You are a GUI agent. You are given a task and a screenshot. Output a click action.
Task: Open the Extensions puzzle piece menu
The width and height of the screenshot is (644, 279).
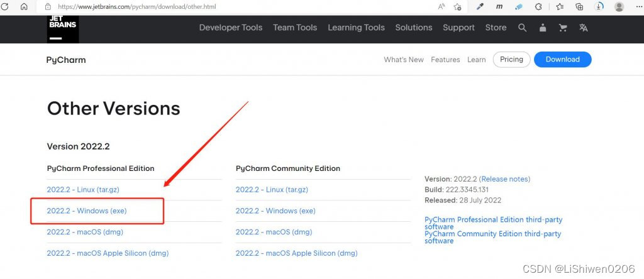click(538, 6)
